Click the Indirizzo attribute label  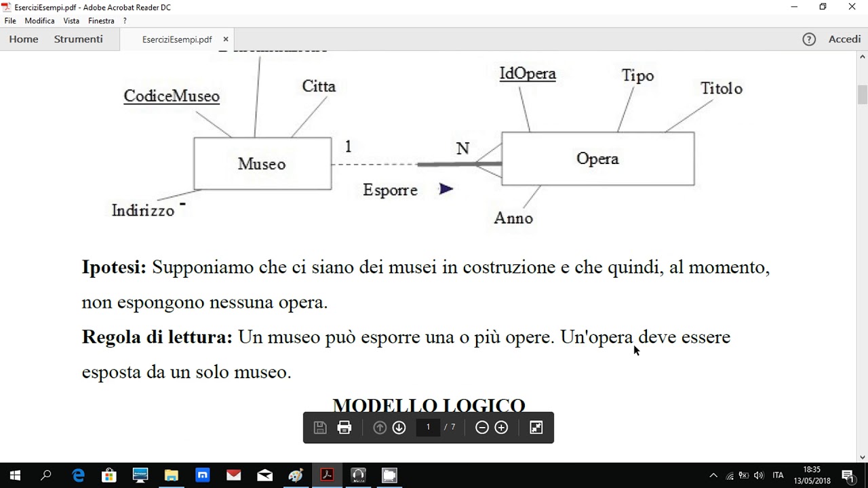(x=143, y=210)
